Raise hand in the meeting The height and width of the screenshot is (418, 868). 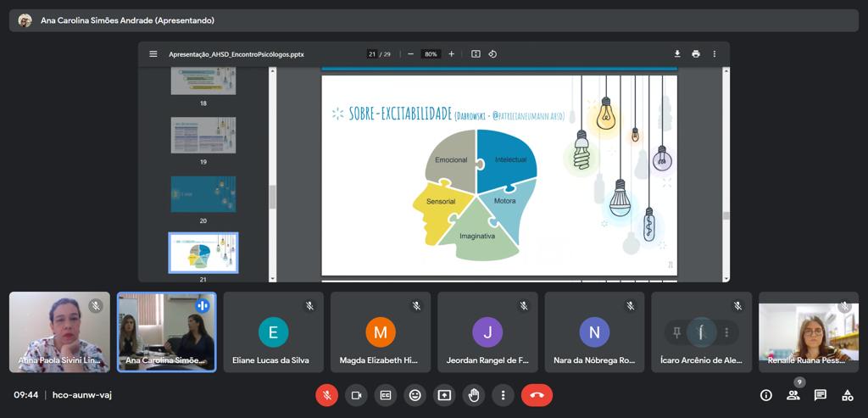pyautogui.click(x=474, y=395)
